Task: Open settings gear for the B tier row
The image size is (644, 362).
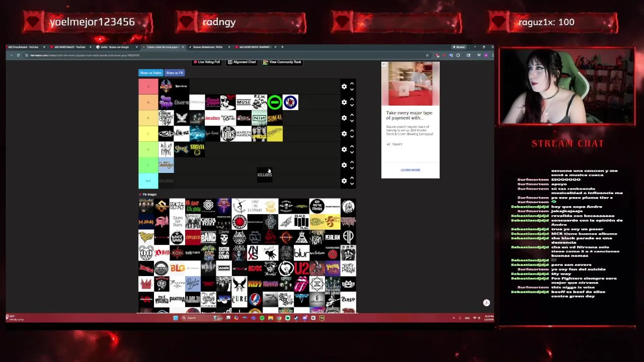Action: [344, 118]
